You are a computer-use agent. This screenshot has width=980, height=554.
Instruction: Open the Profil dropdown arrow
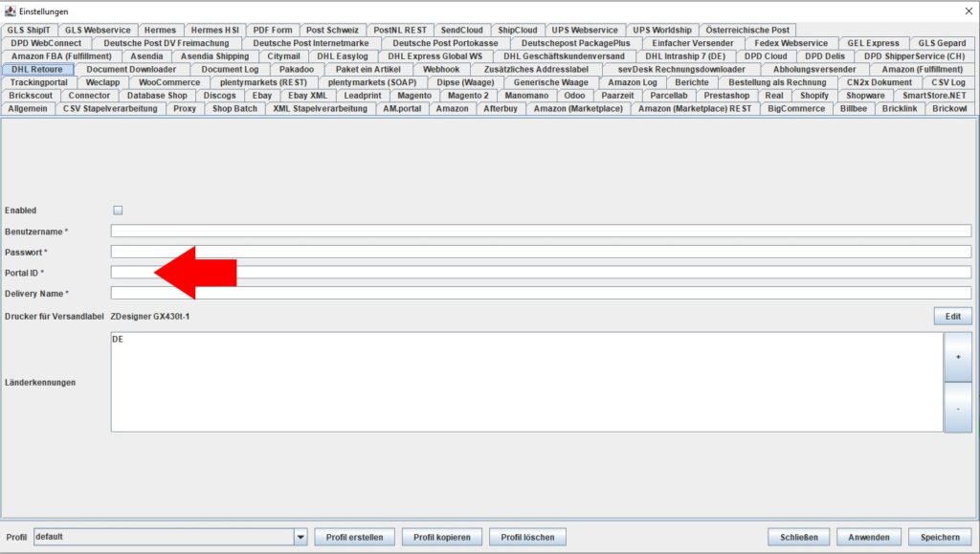click(301, 537)
